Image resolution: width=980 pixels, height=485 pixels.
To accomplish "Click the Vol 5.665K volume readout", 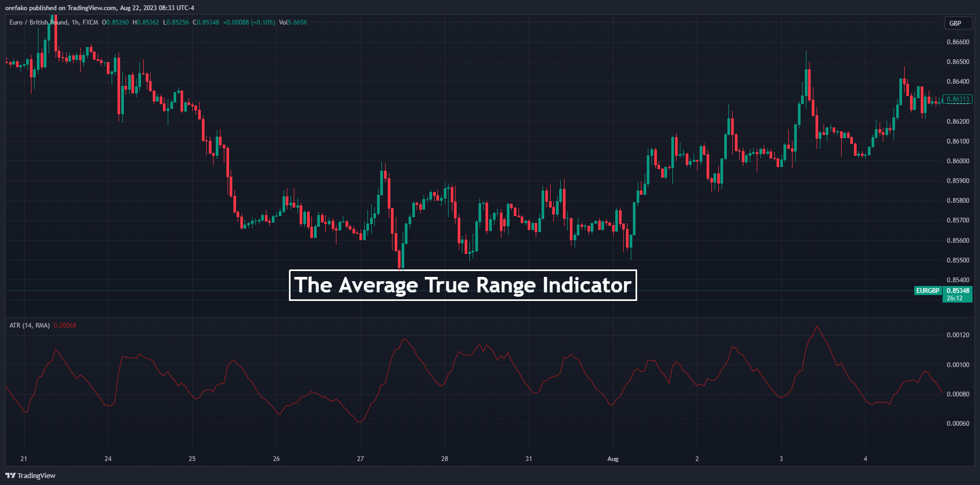I will [x=293, y=22].
